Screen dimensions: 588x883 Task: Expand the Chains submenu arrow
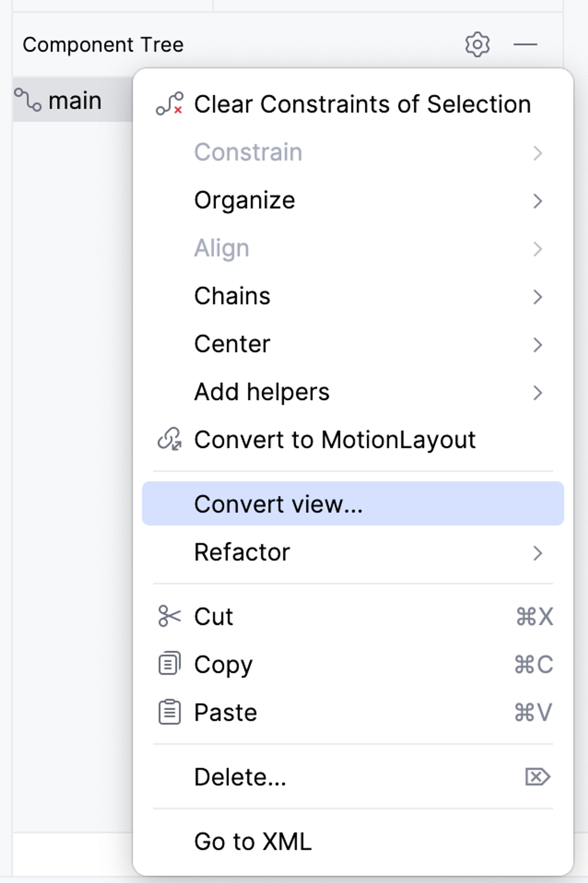click(x=537, y=297)
